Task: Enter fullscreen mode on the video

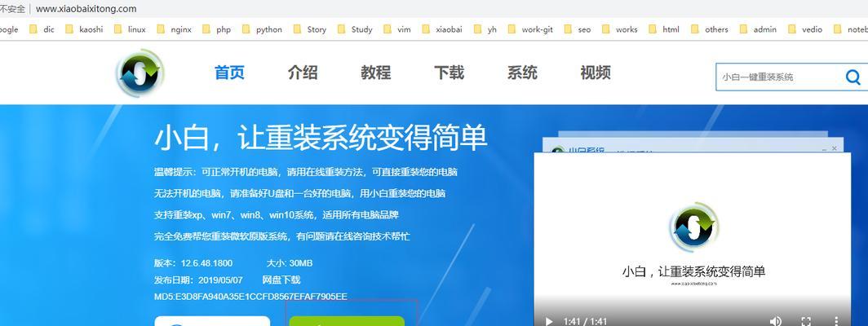Action: coord(806,321)
